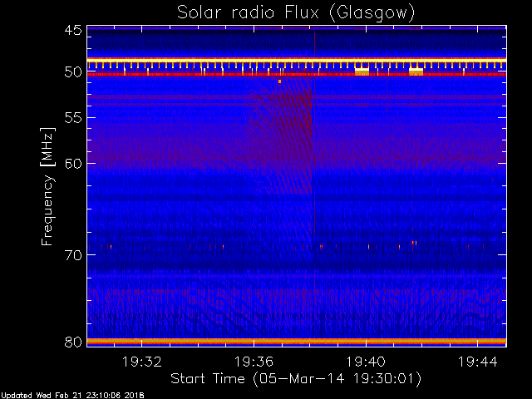Click the 19:40 time tick label
532x399 pixels.
[366, 362]
